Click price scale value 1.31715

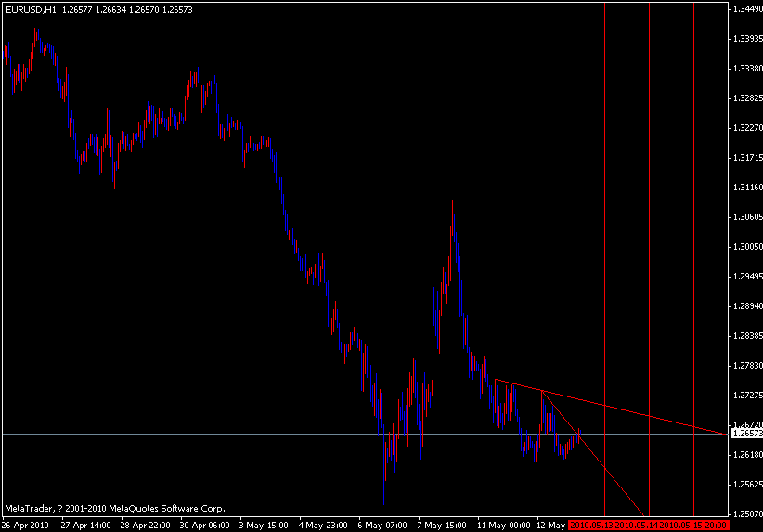(747, 157)
